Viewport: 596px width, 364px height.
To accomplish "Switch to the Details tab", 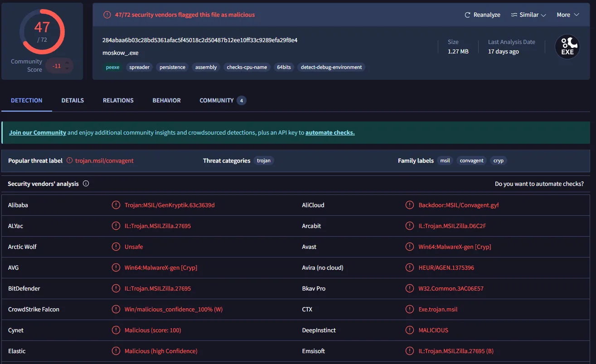I will pos(73,100).
